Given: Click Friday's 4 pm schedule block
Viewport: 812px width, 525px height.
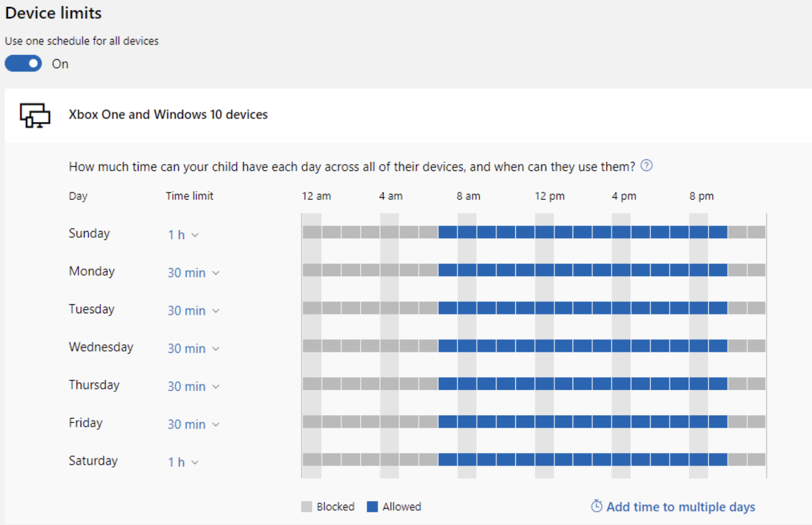Looking at the screenshot, I should click(x=621, y=422).
